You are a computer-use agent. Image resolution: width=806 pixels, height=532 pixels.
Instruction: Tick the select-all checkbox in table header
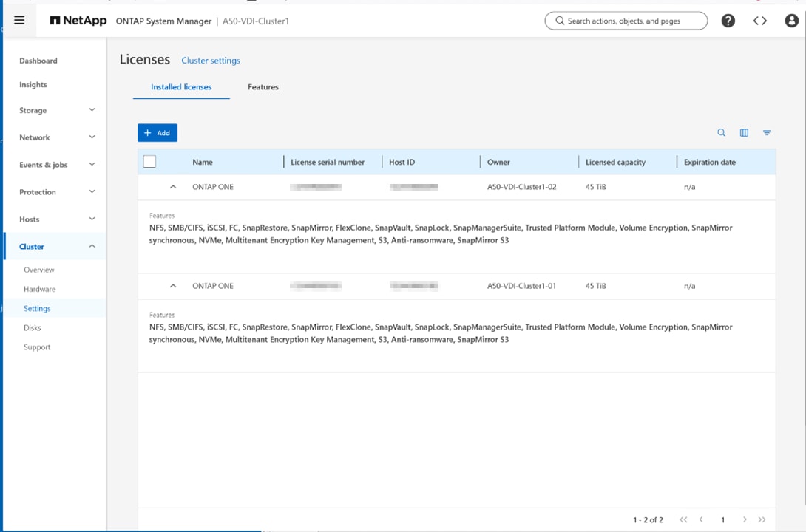pyautogui.click(x=149, y=161)
